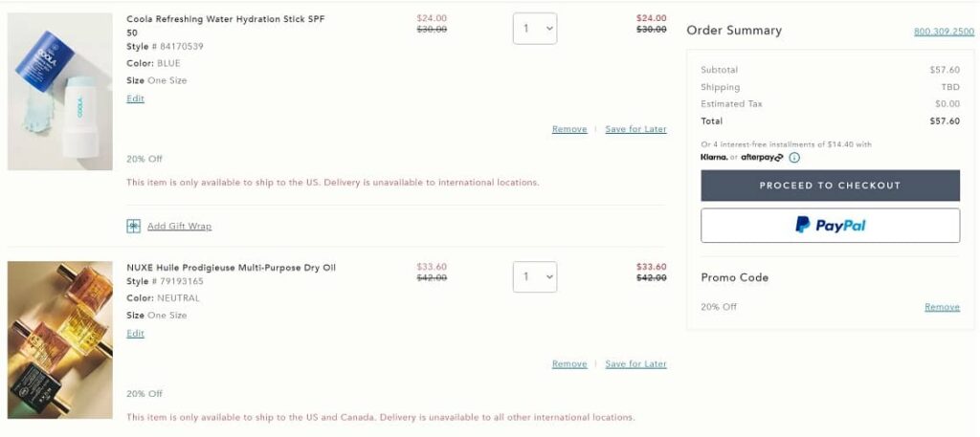This screenshot has width=980, height=437.
Task: Remove the 20% Off promo code
Action: 942,307
